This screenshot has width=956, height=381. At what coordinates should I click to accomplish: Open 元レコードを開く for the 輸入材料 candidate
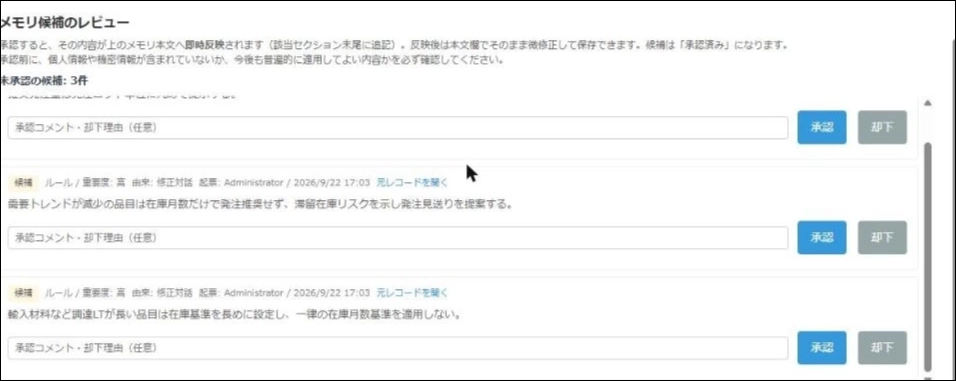(x=412, y=293)
